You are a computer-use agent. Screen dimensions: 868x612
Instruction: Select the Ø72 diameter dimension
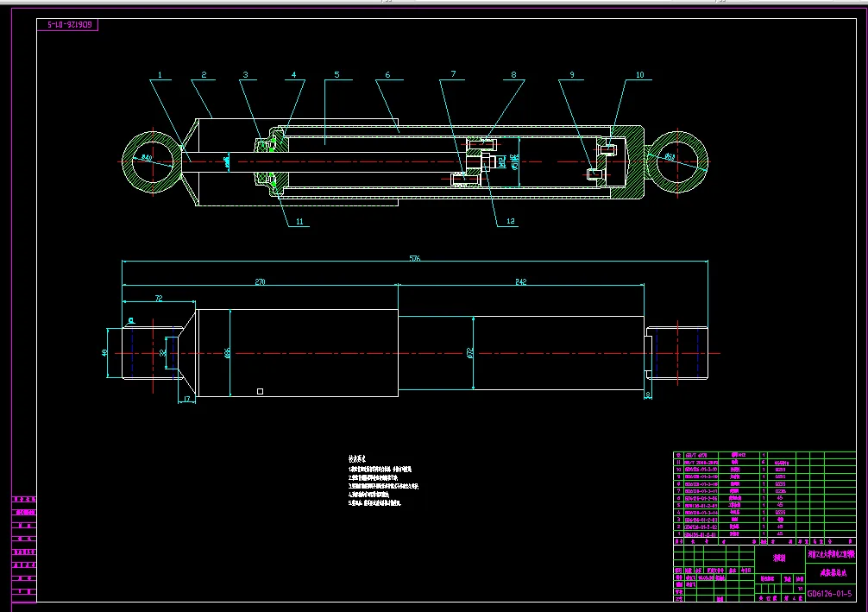click(469, 352)
